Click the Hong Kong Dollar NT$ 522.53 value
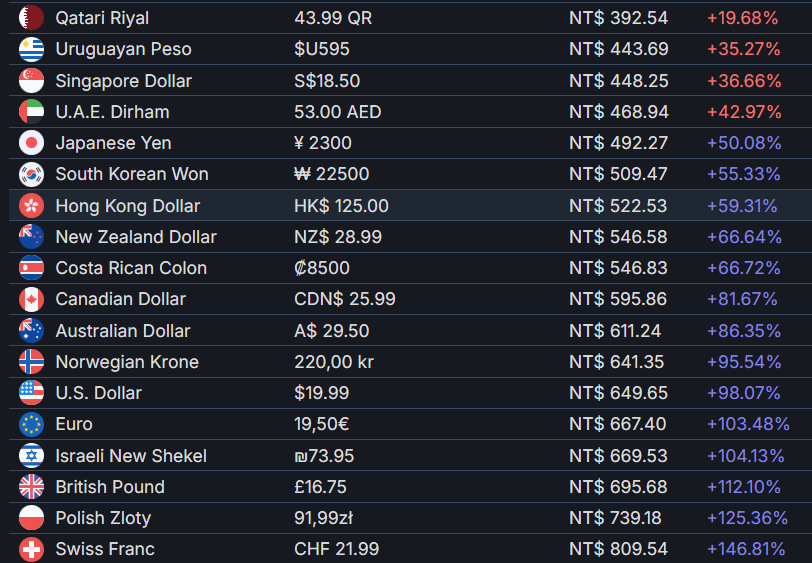 point(618,206)
